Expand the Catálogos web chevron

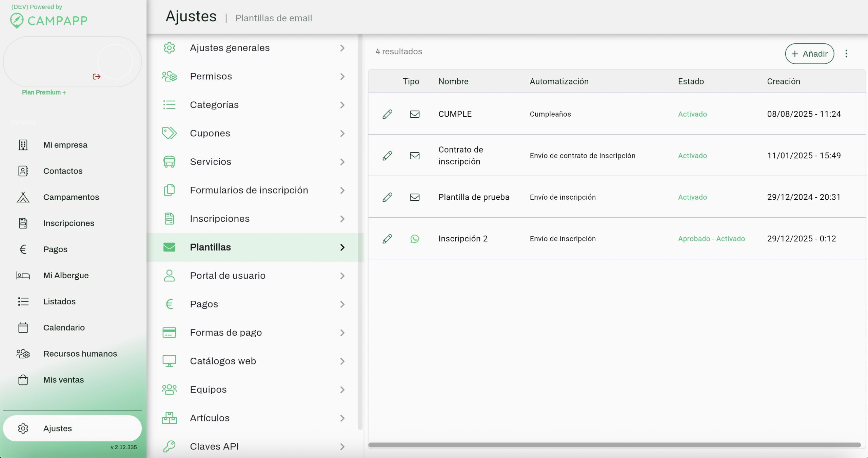[342, 361]
